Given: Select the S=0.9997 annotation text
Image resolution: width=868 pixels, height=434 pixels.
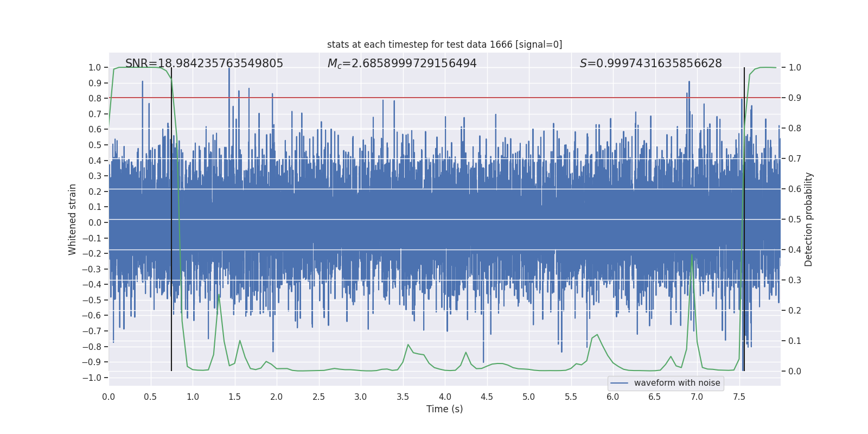Looking at the screenshot, I should click(650, 63).
